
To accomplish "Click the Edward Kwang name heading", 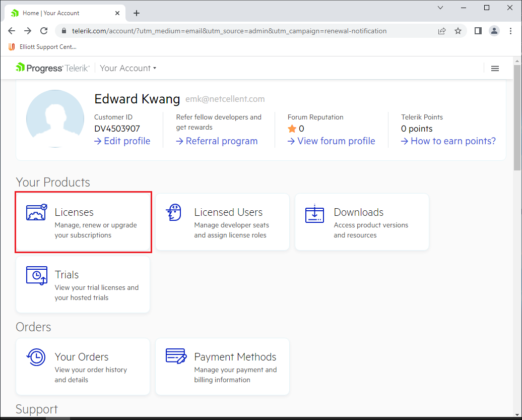I will [x=137, y=99].
